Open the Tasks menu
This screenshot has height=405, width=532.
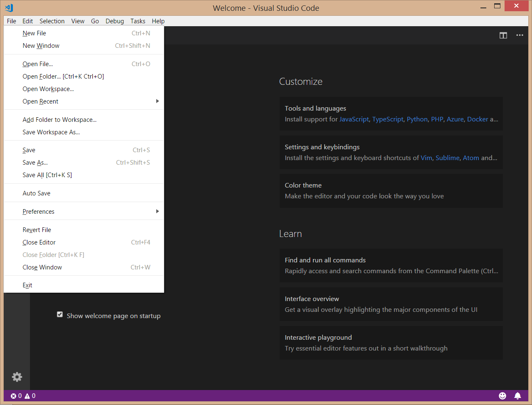click(x=138, y=21)
